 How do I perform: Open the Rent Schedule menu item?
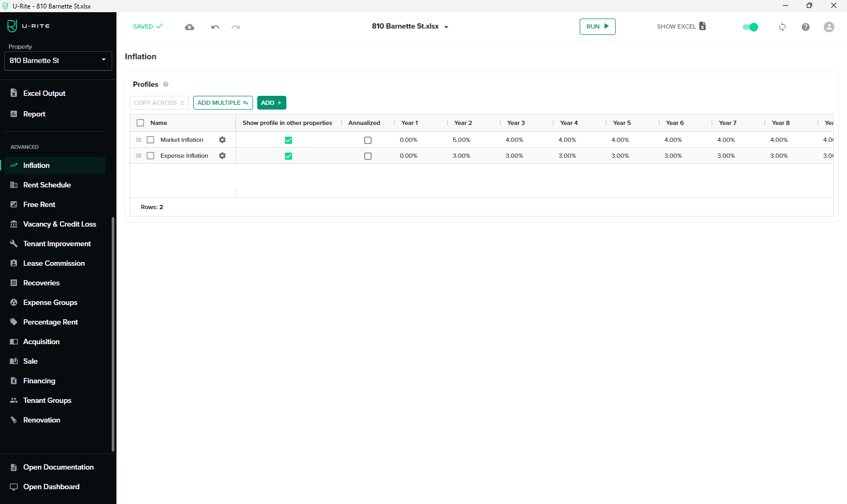(47, 185)
